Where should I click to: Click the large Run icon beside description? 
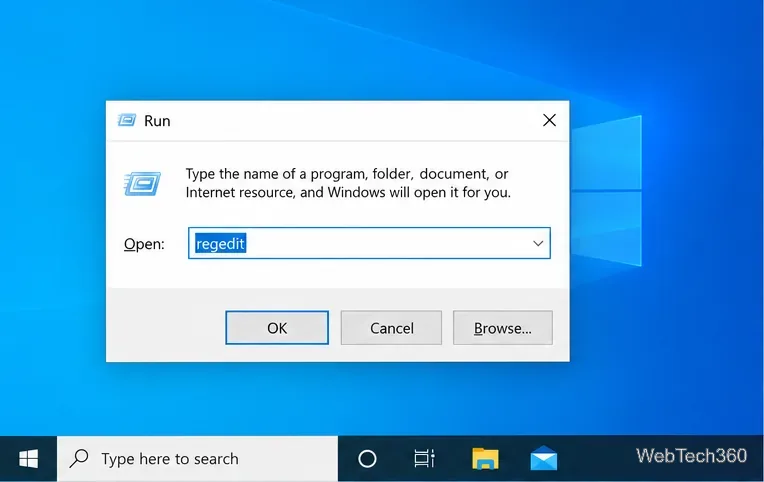[142, 184]
